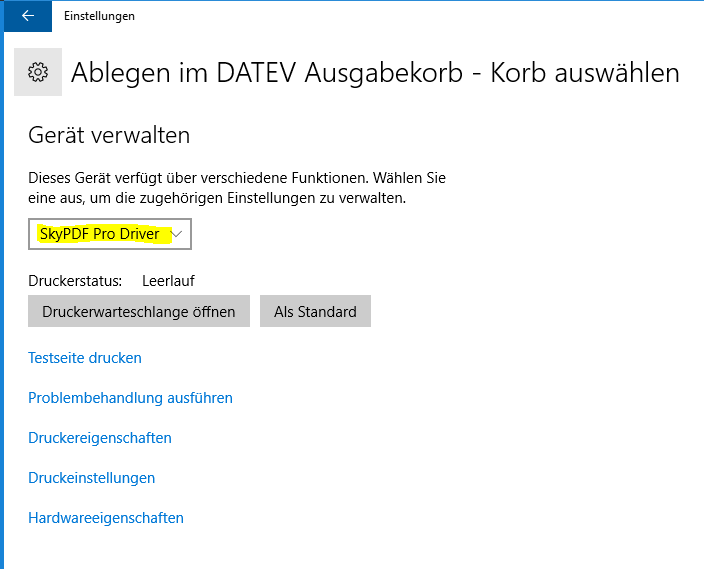This screenshot has width=704, height=569.
Task: Open the Hardwareeigenschaften link
Action: tap(106, 518)
